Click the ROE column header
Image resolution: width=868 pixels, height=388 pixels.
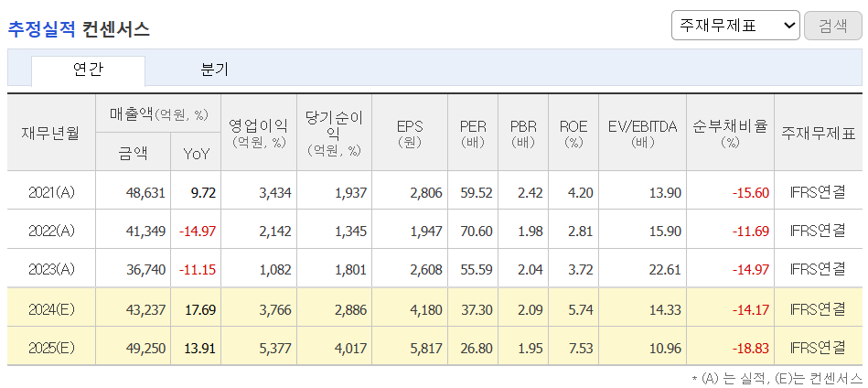[573, 133]
